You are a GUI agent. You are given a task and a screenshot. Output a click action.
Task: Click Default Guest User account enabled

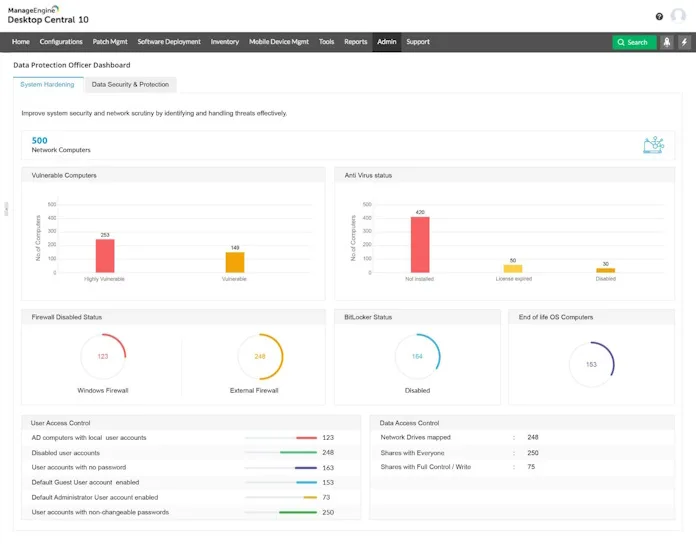pos(85,482)
